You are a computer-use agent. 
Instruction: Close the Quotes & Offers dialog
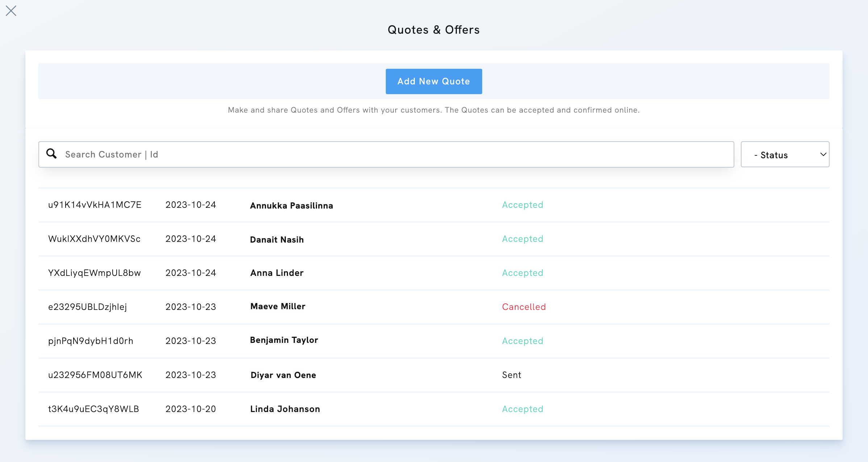(x=11, y=11)
